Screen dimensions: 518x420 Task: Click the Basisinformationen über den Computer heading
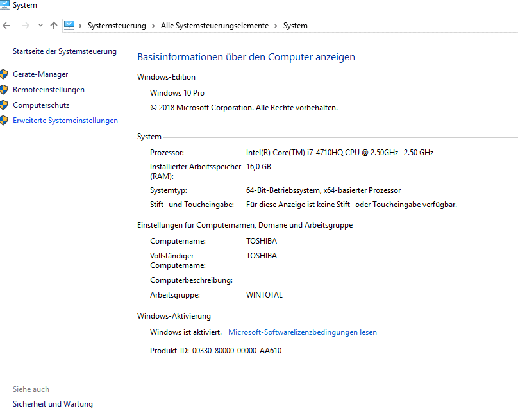coord(246,57)
